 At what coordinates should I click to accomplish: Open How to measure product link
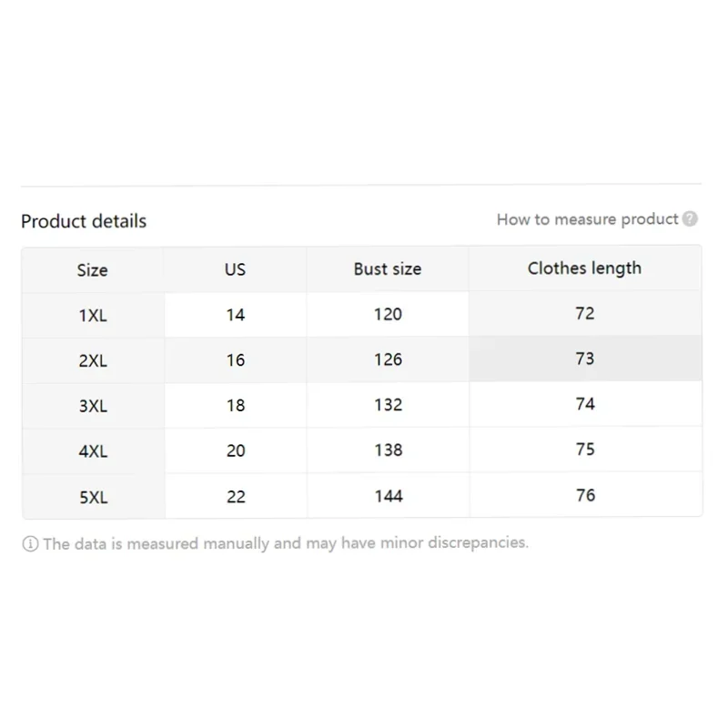[x=587, y=219]
